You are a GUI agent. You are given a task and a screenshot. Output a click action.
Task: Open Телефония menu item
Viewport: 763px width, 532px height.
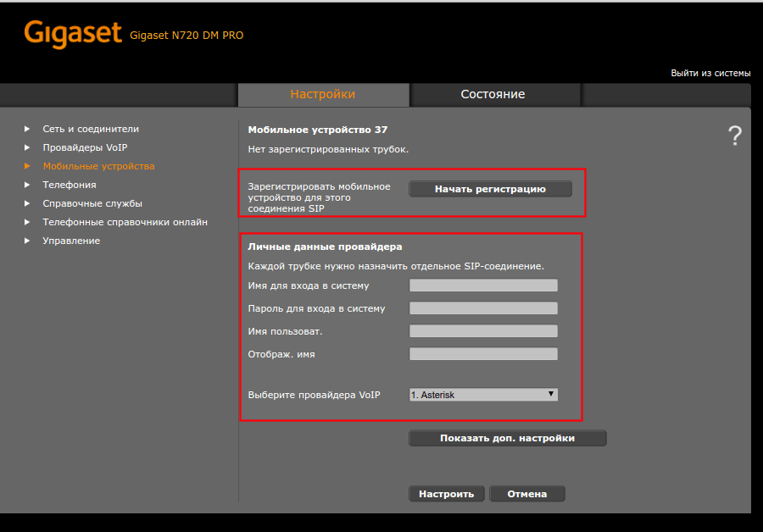point(70,185)
